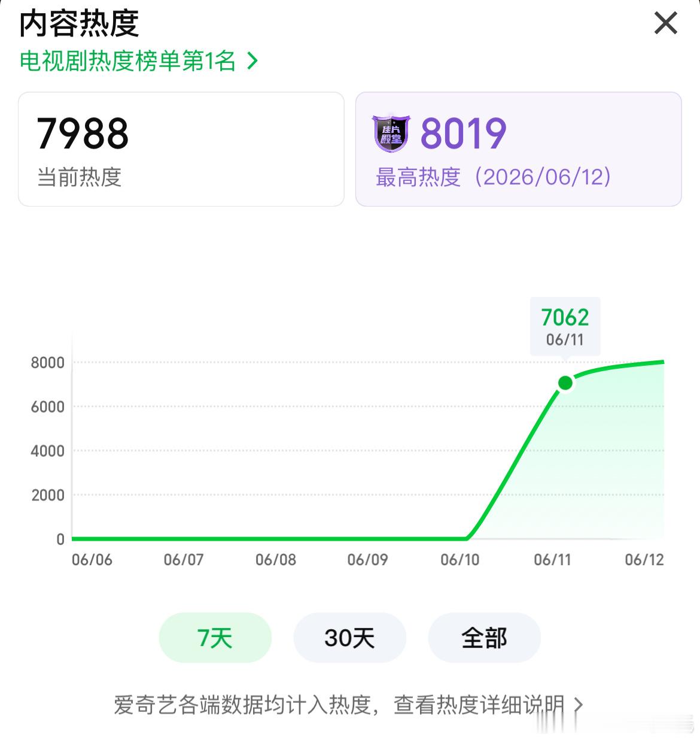Click the 内容热度 panel title
700x740 pixels.
(80, 24)
